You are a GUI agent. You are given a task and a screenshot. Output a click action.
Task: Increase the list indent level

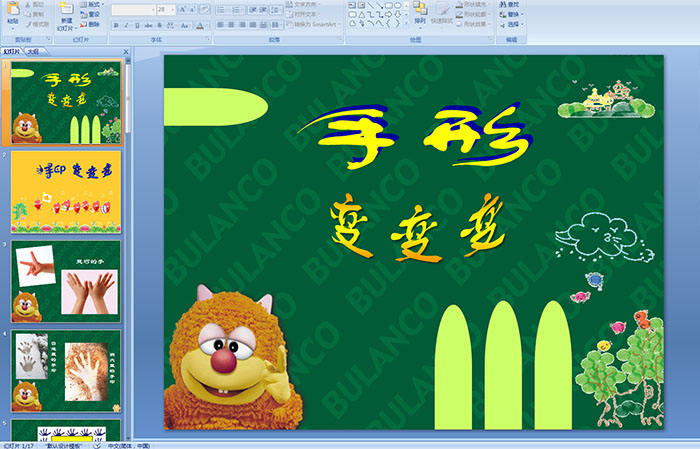point(263,10)
